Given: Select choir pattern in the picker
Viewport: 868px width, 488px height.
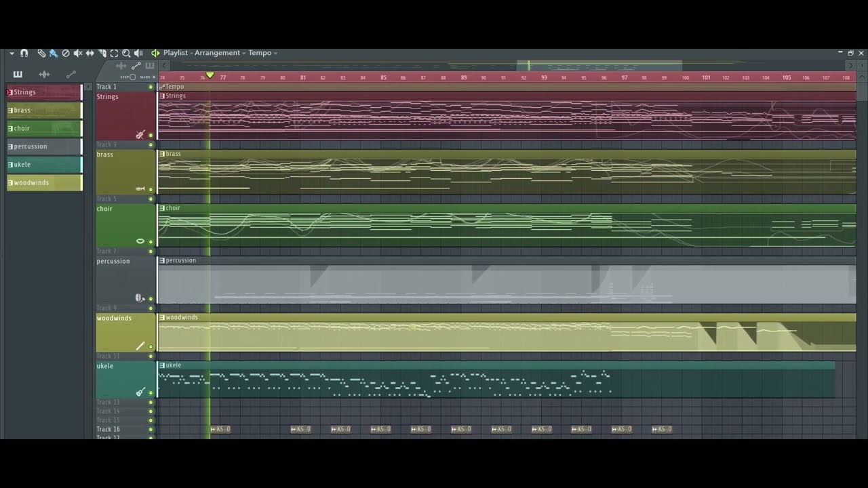Looking at the screenshot, I should [x=44, y=128].
